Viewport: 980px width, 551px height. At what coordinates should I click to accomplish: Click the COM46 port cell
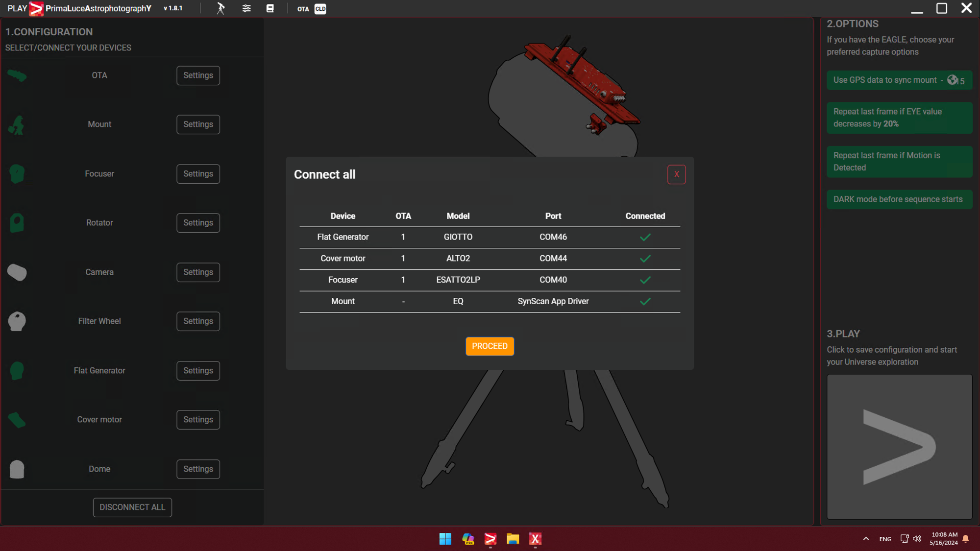click(553, 237)
